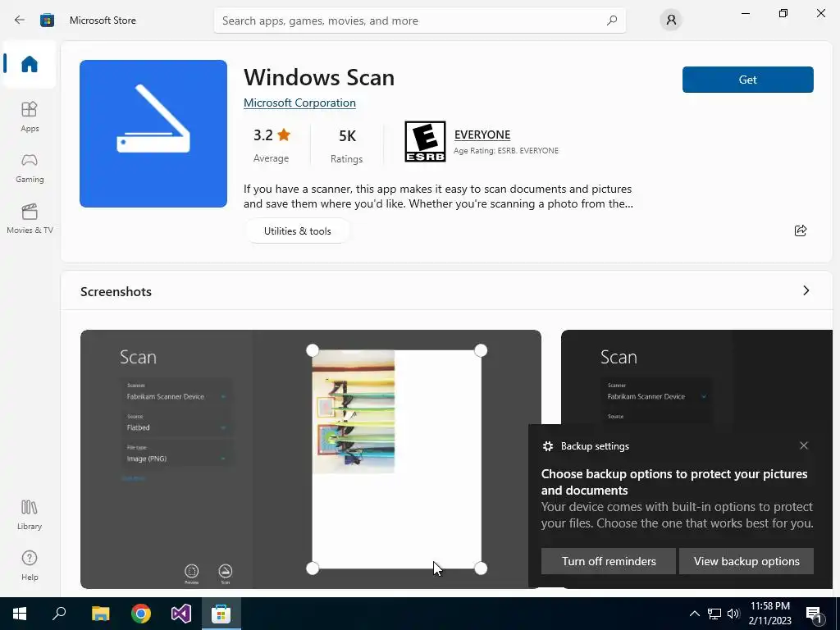Image resolution: width=840 pixels, height=630 pixels.
Task: Click the Windows Scan title
Action: [319, 78]
